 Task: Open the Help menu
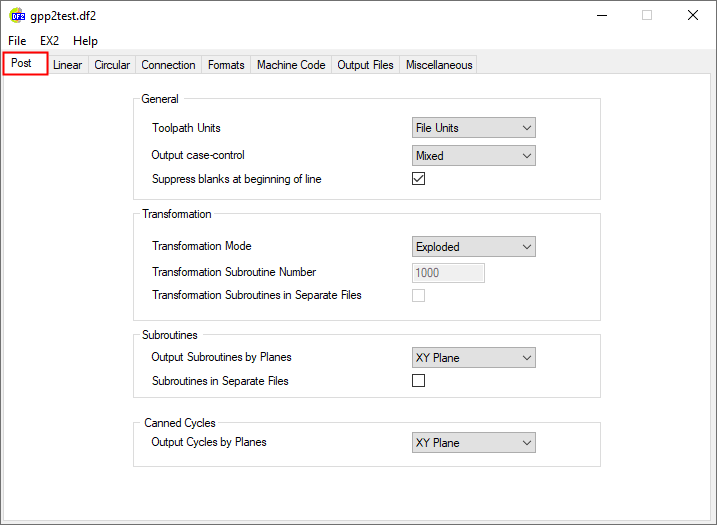coord(86,41)
